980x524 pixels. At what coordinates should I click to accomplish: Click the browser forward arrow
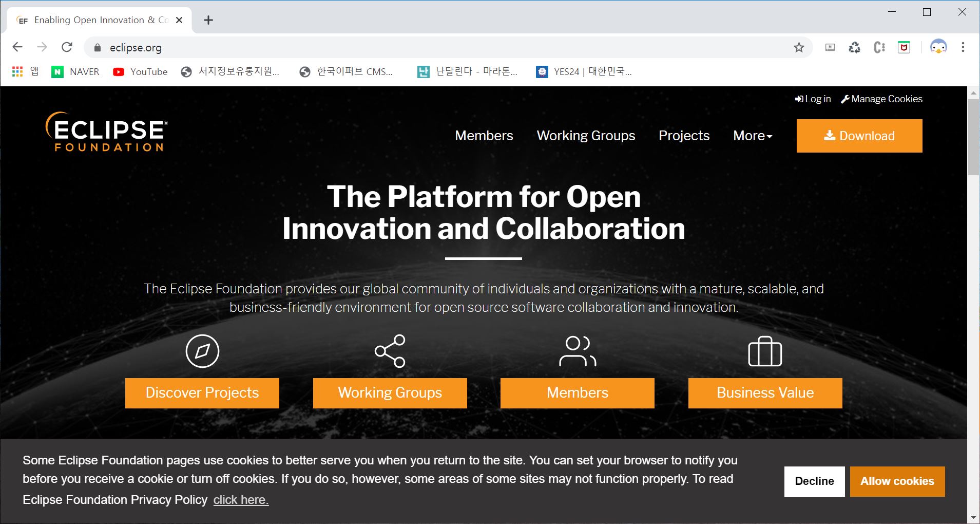(42, 47)
